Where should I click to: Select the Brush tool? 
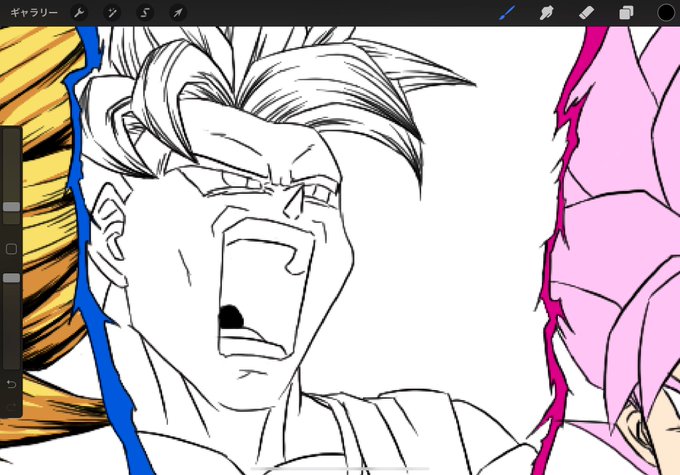point(507,13)
